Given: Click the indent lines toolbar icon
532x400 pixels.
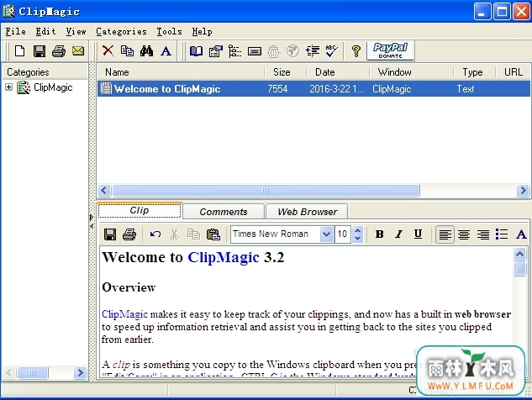Looking at the screenshot, I should point(313,51).
